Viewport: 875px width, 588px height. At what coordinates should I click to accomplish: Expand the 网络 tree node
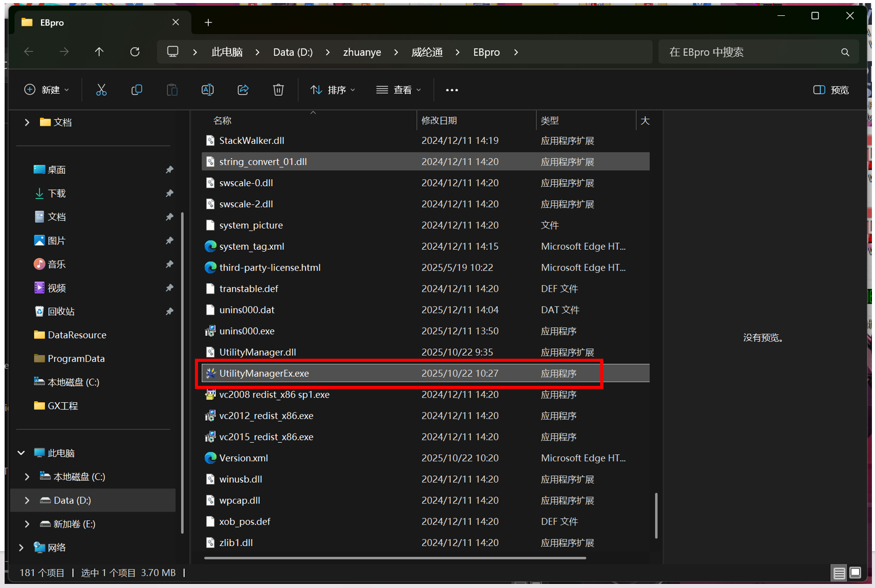click(21, 548)
